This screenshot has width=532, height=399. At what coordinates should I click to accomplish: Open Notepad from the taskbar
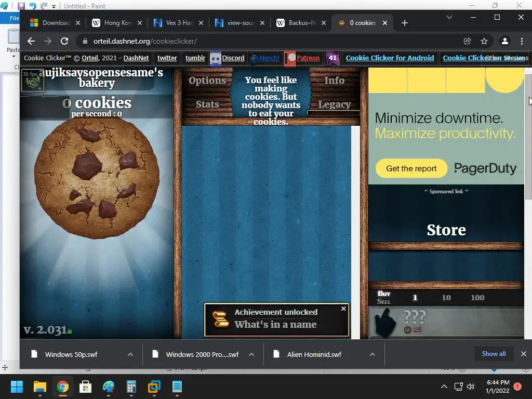(x=177, y=387)
